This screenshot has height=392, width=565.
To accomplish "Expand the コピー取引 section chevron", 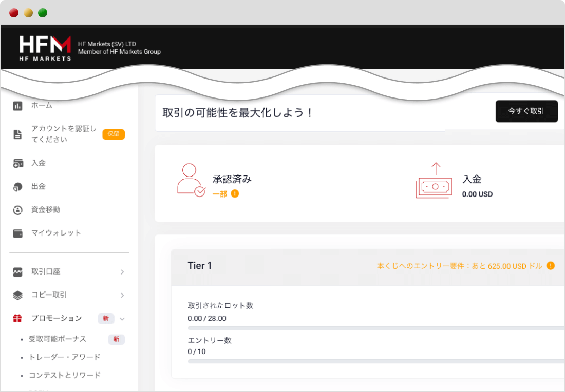I will (x=122, y=295).
